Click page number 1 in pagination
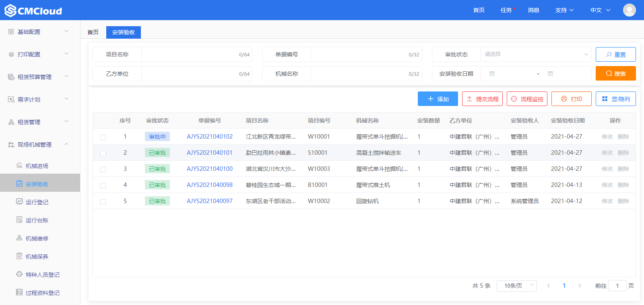 pos(564,286)
